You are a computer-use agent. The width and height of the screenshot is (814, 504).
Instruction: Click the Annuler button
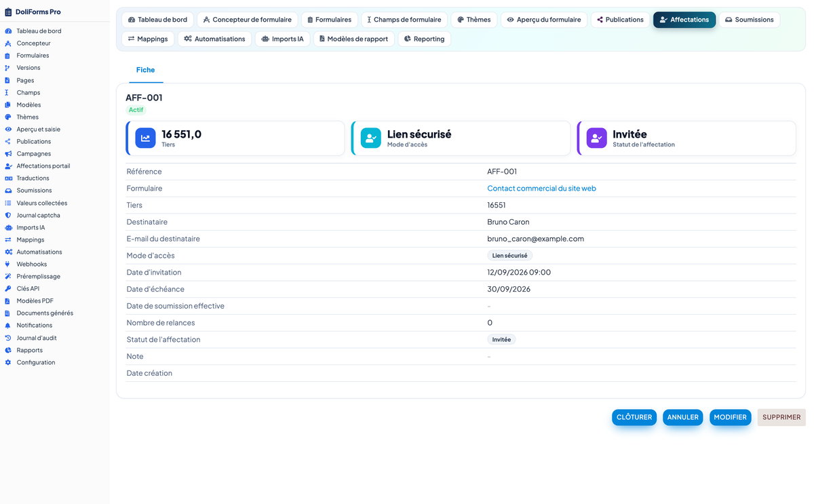click(x=683, y=417)
